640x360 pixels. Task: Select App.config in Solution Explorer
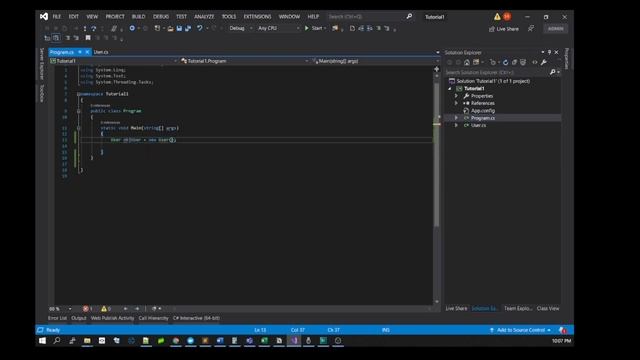483,111
